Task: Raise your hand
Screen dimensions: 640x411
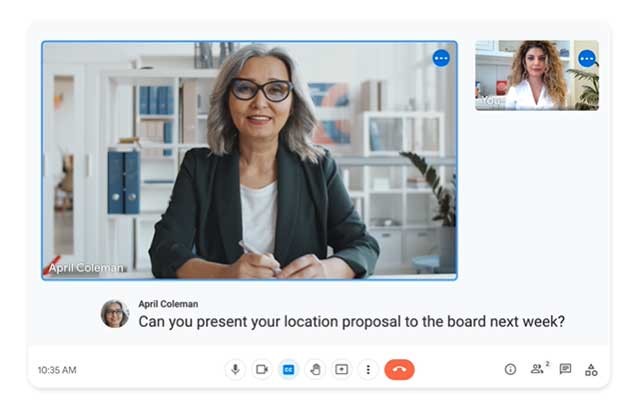Action: (x=315, y=369)
